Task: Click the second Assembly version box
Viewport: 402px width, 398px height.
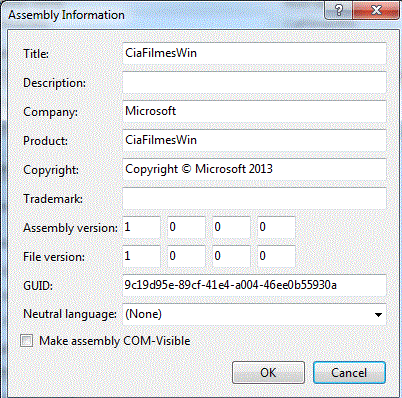Action: [x=186, y=227]
